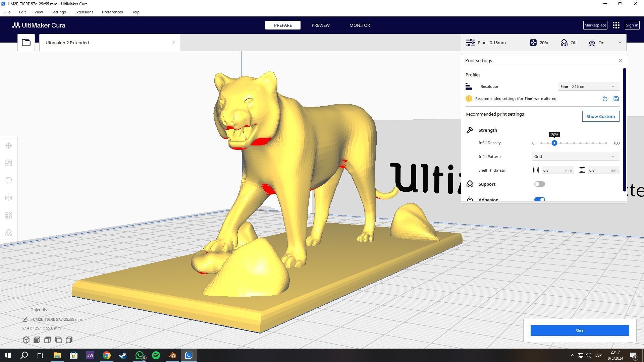Screen dimensions: 644x362
Task: Switch to the PREVIEW stage tab
Action: pos(321,25)
